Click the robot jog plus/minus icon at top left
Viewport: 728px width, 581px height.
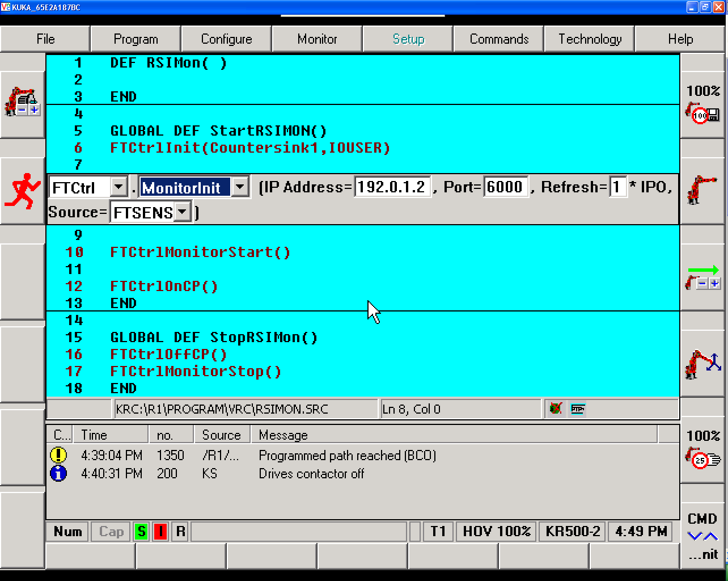[x=23, y=102]
